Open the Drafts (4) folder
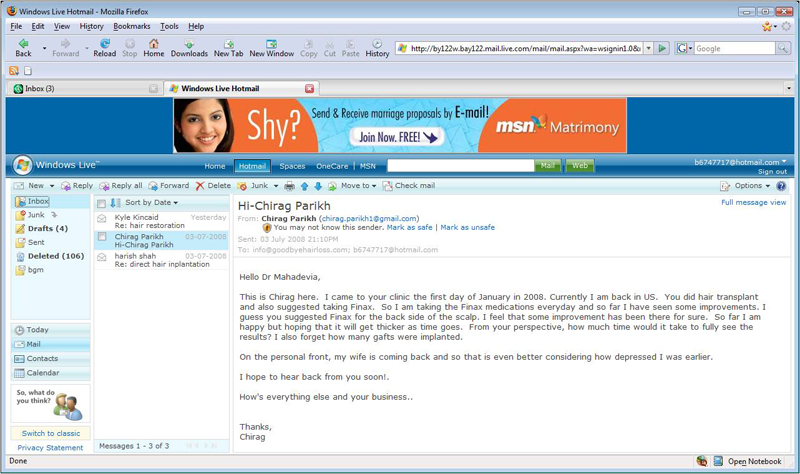Screen dimensions: 800x474 [47, 229]
